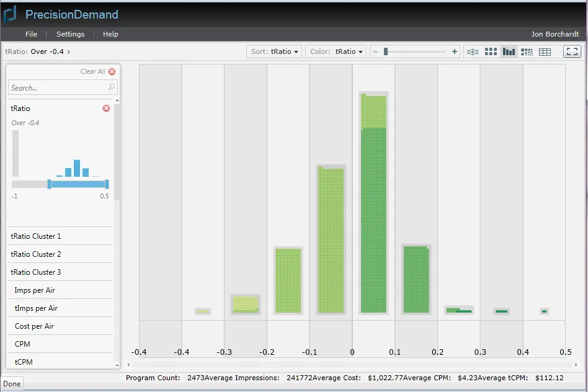This screenshot has width=588, height=392.
Task: Select the bar graph view icon
Action: pyautogui.click(x=509, y=51)
